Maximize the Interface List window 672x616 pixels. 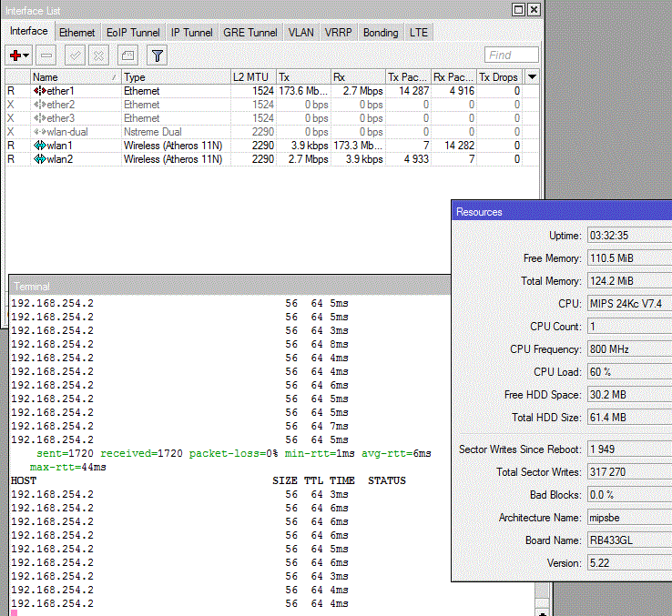(519, 10)
